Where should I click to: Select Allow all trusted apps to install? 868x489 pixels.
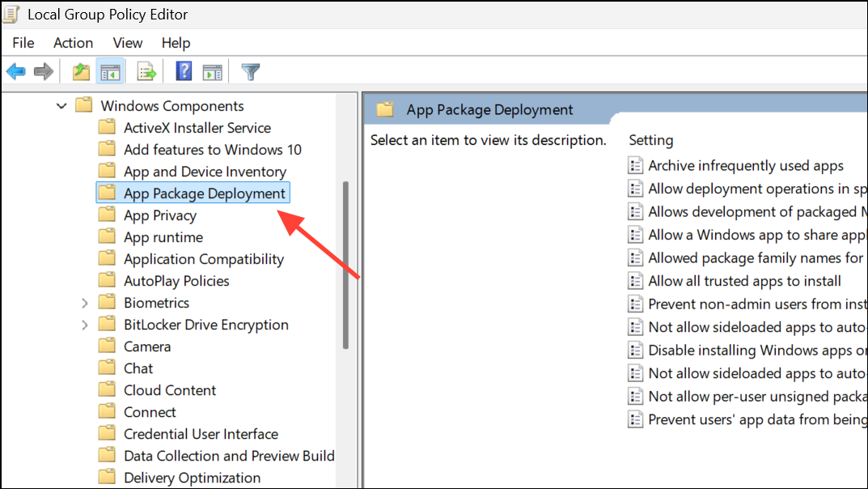744,281
